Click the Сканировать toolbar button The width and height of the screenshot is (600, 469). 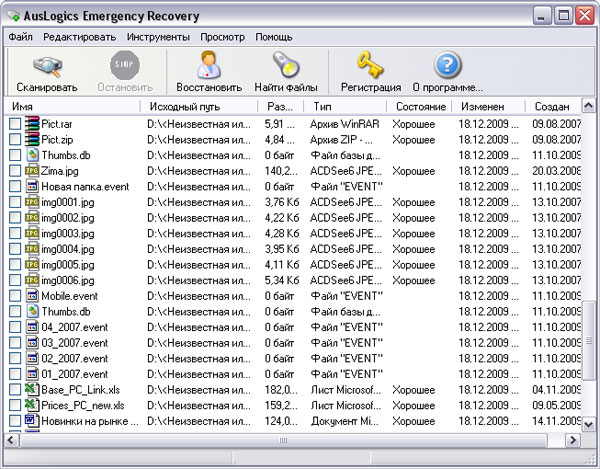pos(47,74)
